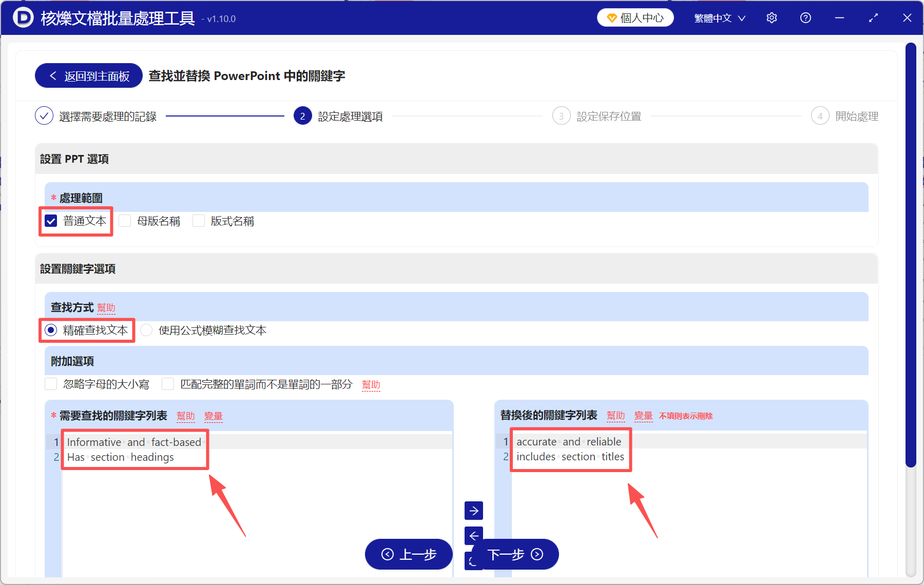Screen dimensions: 924x585
Task: Check 匹配完整的單詞而不是單詞的一部分
Action: pos(168,384)
